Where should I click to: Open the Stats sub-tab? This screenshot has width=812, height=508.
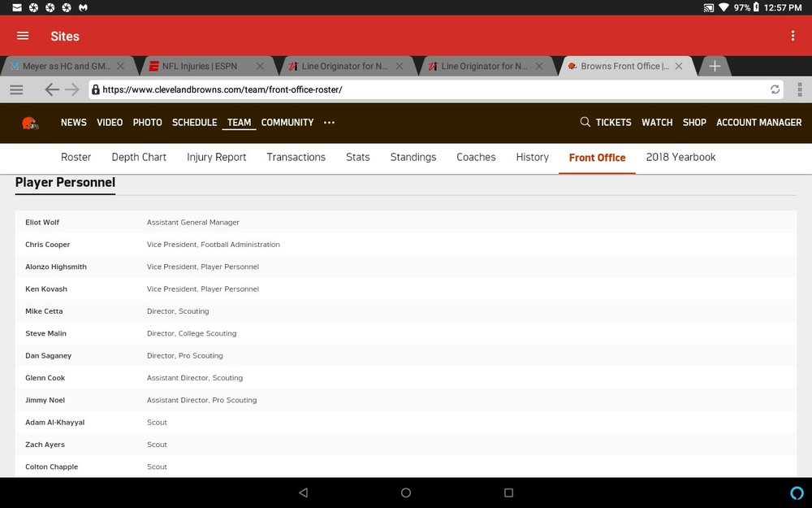358,157
